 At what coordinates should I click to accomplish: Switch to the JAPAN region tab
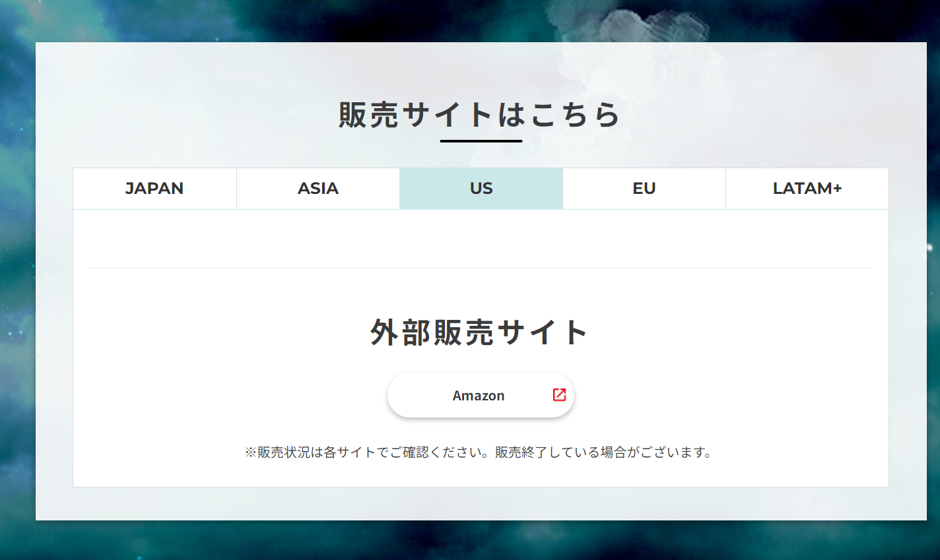[x=154, y=189]
